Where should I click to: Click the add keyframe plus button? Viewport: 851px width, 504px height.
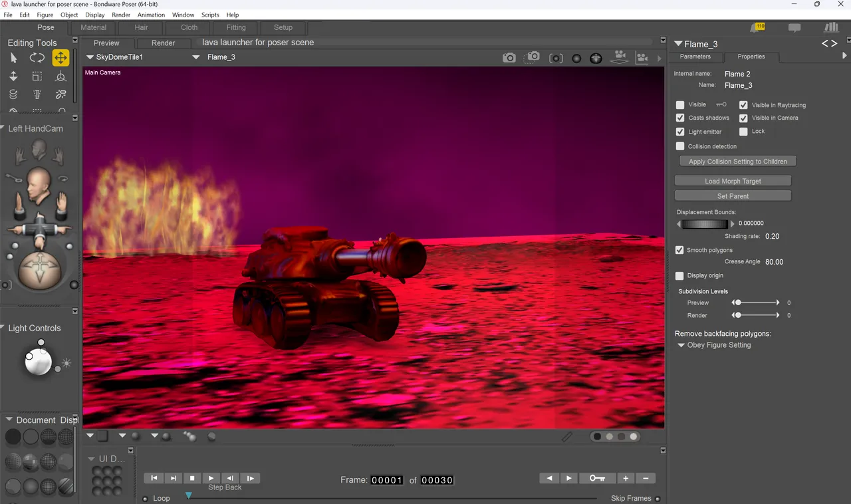coord(626,478)
